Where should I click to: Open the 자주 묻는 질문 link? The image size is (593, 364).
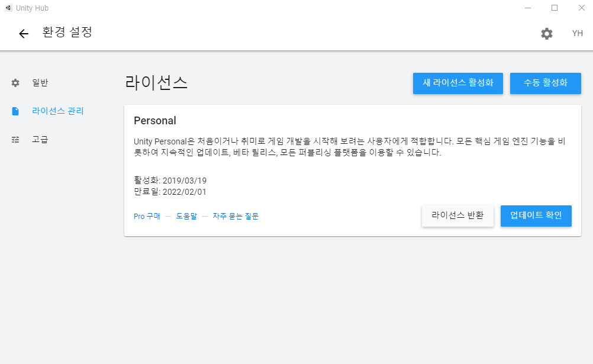coord(235,217)
